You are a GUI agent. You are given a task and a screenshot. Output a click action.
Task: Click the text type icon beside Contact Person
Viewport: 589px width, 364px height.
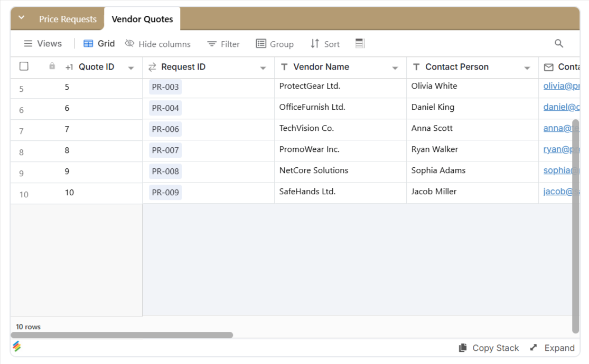pyautogui.click(x=416, y=67)
